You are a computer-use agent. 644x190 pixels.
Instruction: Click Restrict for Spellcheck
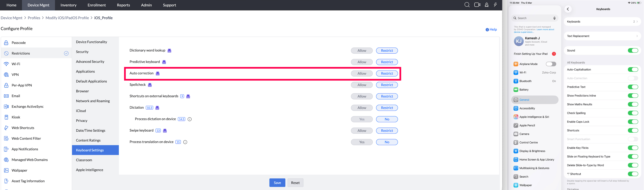coord(387,85)
